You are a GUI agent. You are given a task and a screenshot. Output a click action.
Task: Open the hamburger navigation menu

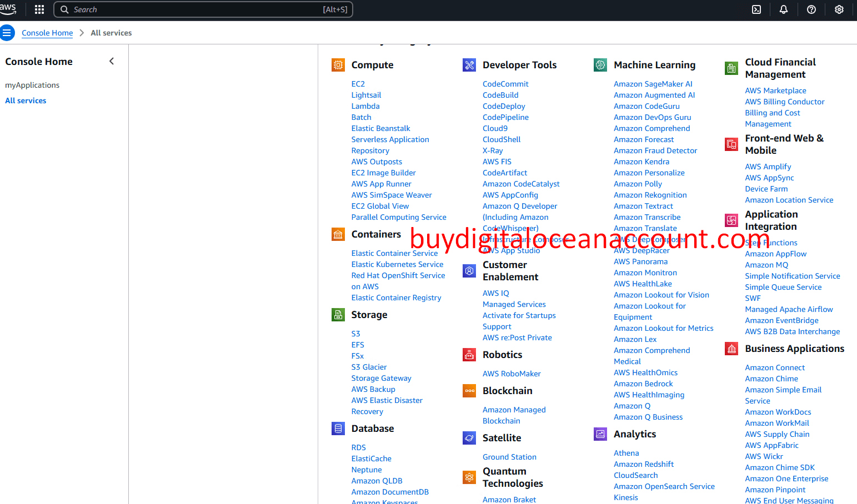coord(8,33)
